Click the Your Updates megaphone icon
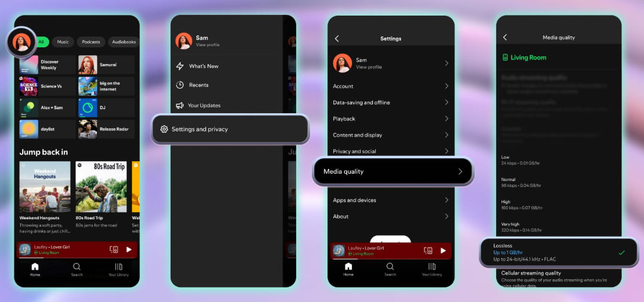Image resolution: width=644 pixels, height=302 pixels. click(x=180, y=105)
